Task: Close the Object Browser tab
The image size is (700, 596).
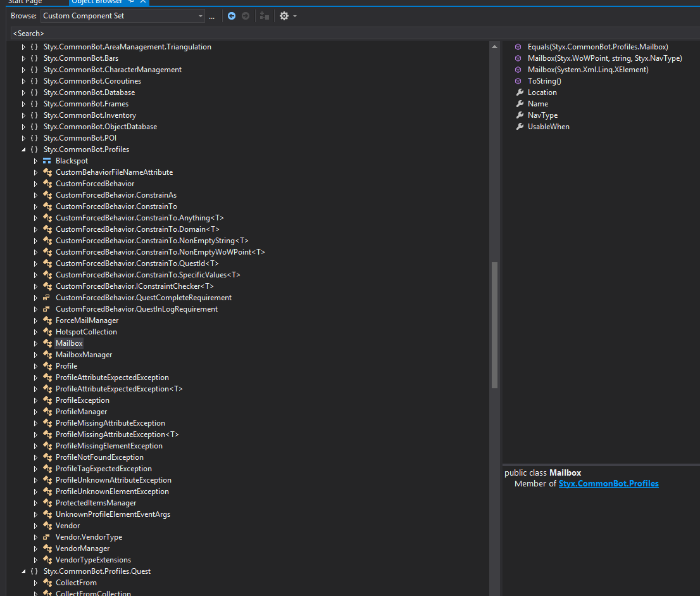Action: pos(143,2)
